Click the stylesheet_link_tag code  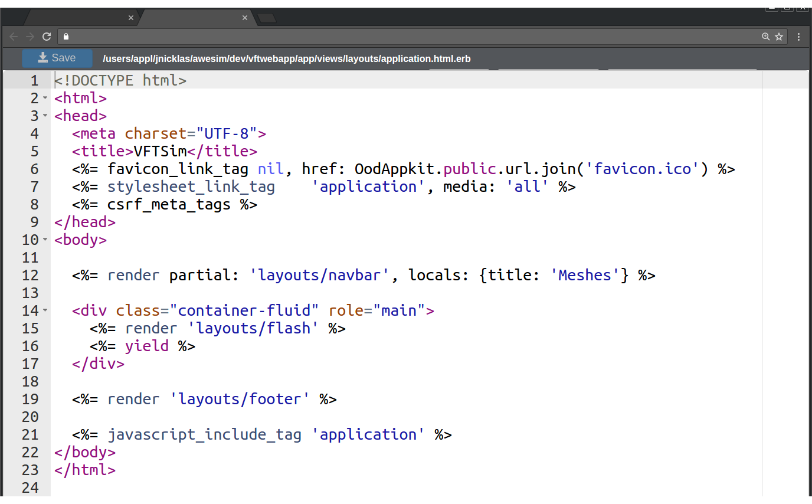[x=191, y=186]
